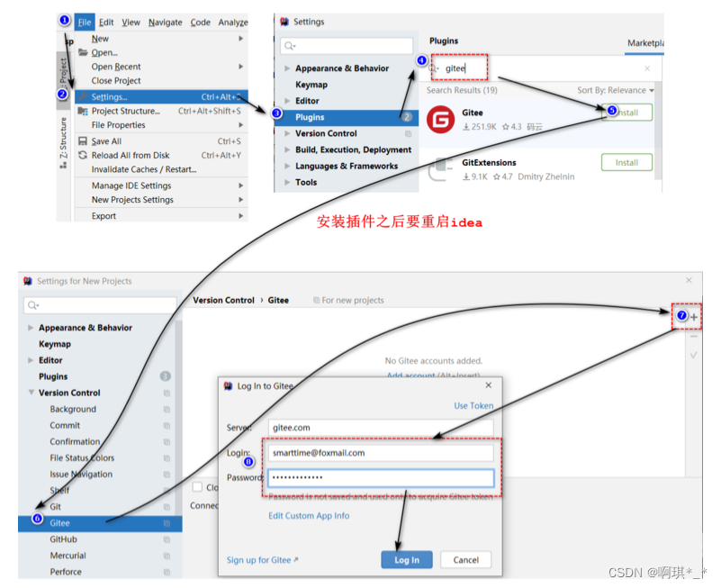Click plugin search field containing gitee
Image resolution: width=721 pixels, height=588 pixels.
(538, 68)
